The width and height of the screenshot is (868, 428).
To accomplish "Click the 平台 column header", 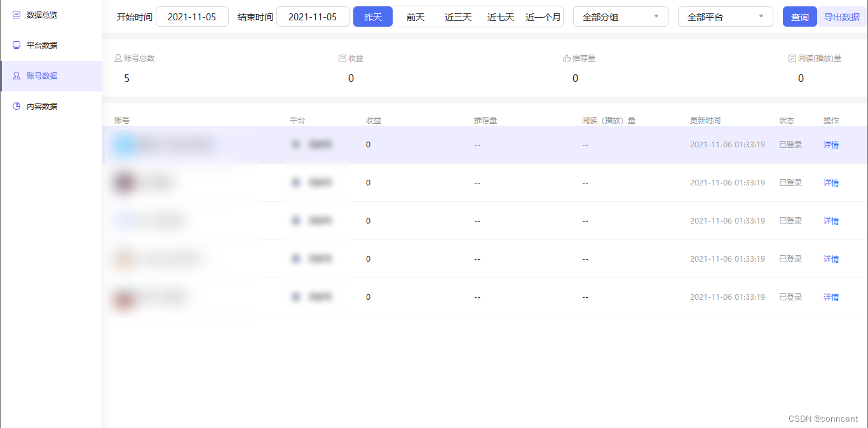I will coord(297,120).
